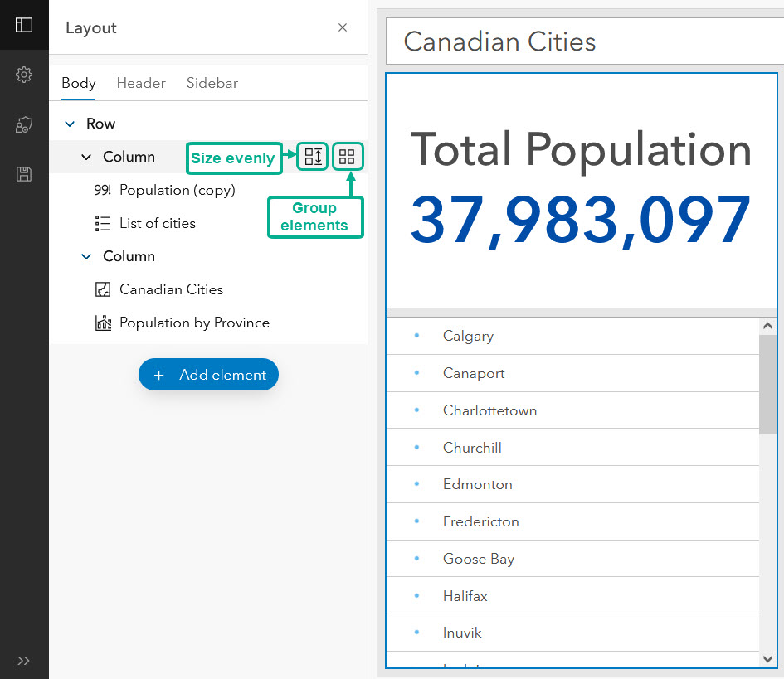Click the Add element button

(x=208, y=375)
